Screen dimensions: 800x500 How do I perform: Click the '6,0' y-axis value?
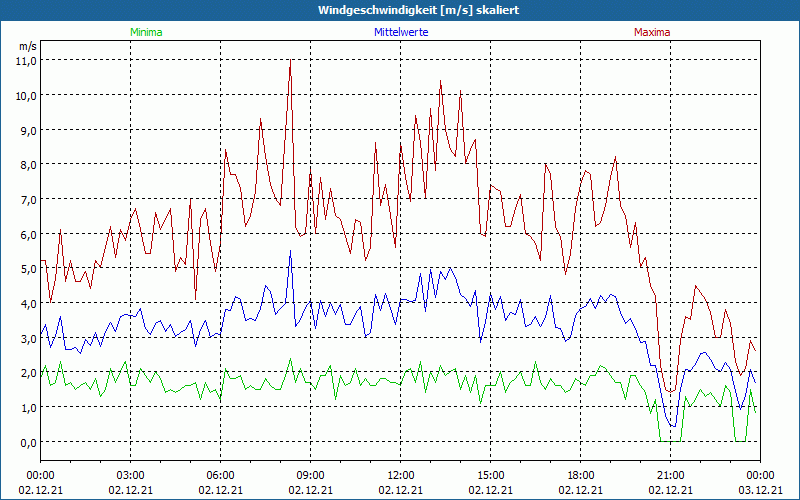(x=30, y=234)
